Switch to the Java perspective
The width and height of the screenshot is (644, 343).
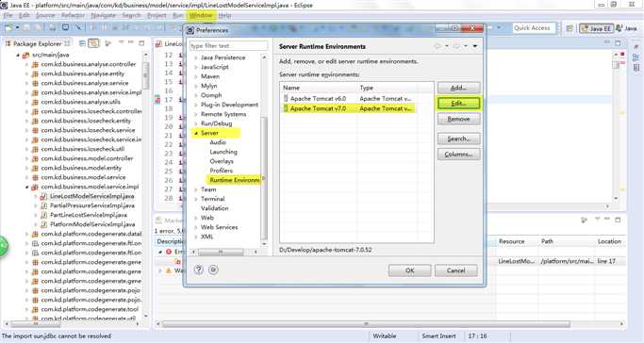point(626,28)
